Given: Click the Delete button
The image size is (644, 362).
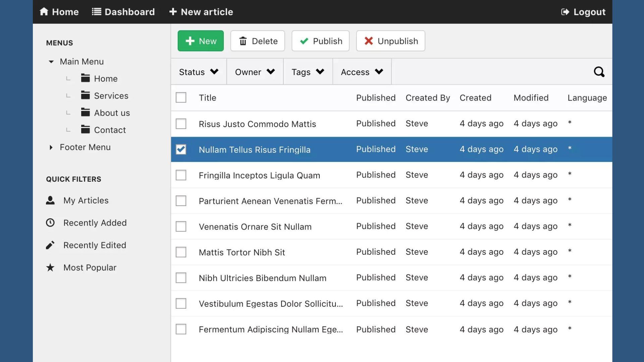Looking at the screenshot, I should 258,41.
